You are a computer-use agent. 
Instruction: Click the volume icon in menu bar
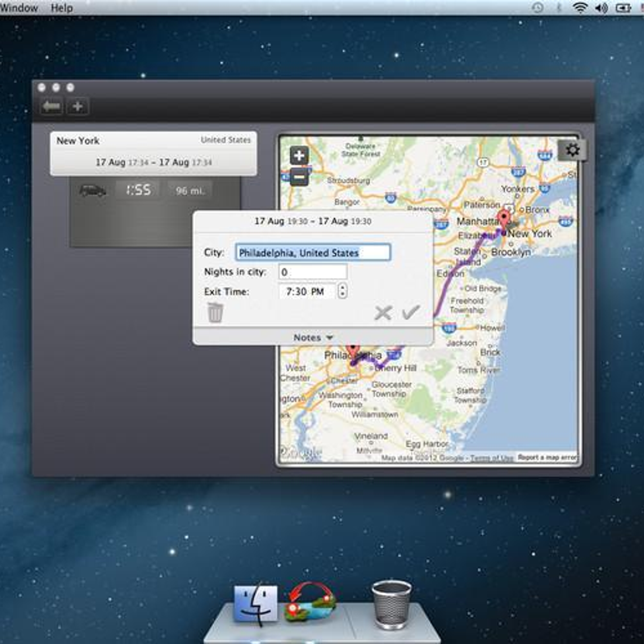[601, 8]
